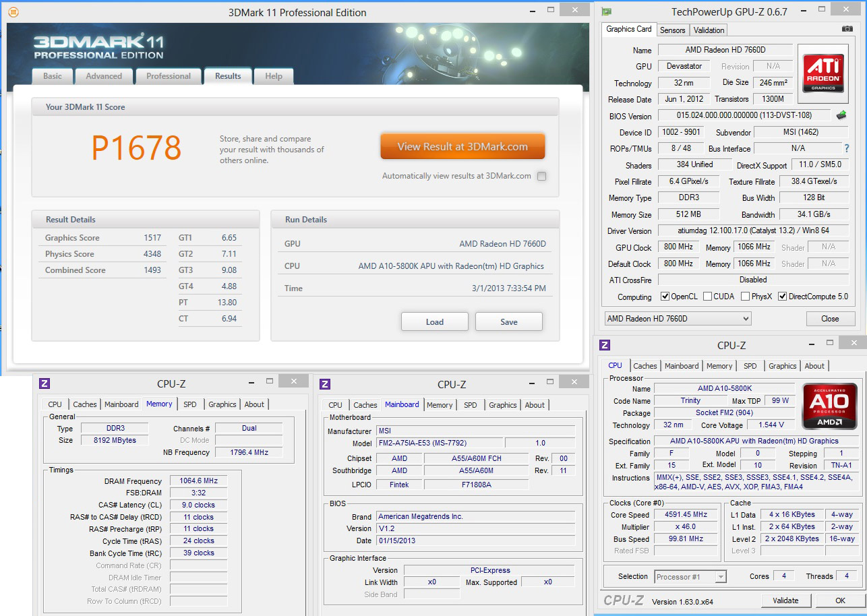The height and width of the screenshot is (616, 867).
Task: Select the Graphics Card tab in GPU-Z
Action: (629, 29)
